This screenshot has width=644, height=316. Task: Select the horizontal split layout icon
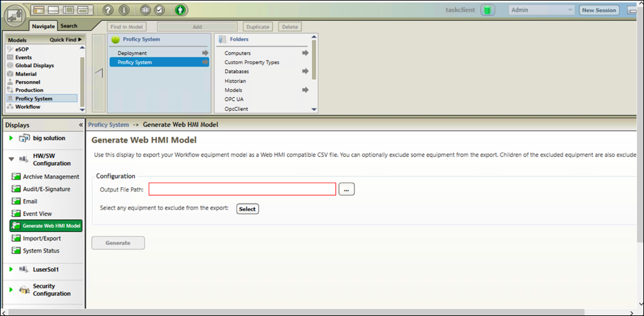[53, 10]
